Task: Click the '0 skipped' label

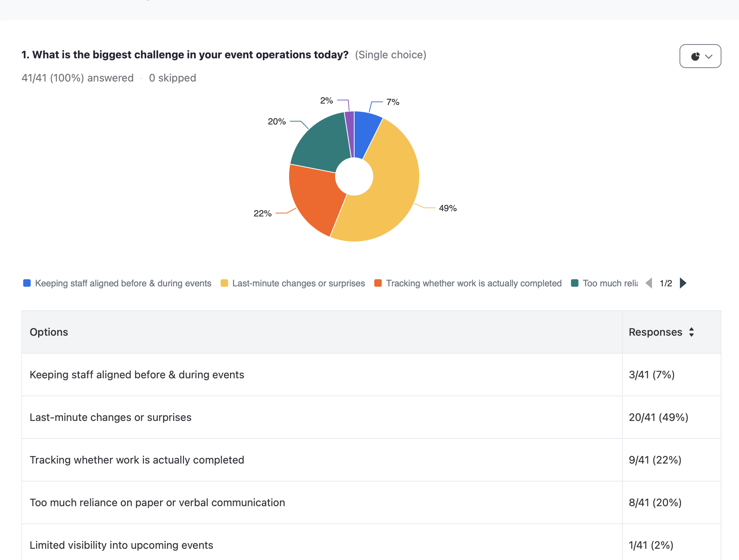Action: tap(172, 78)
